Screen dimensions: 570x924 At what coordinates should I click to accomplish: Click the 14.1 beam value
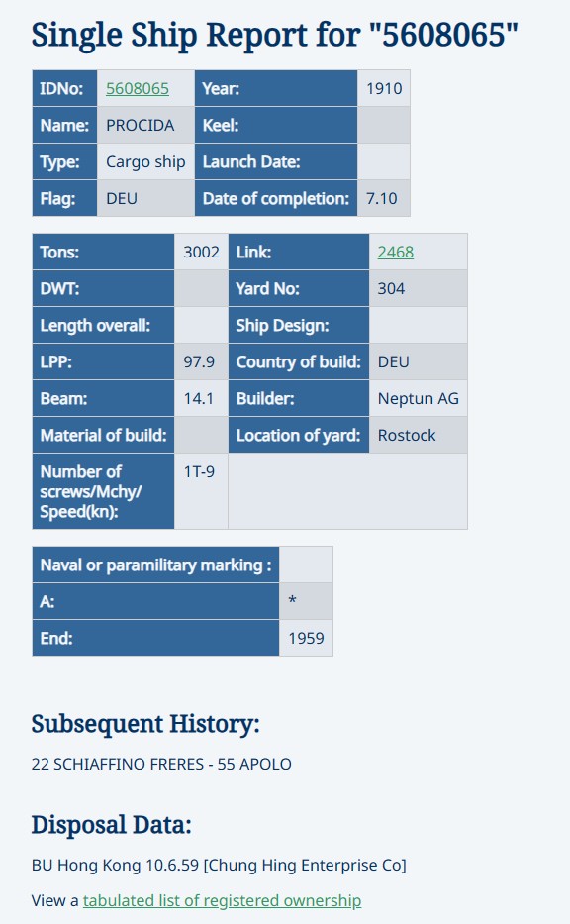tap(201, 398)
